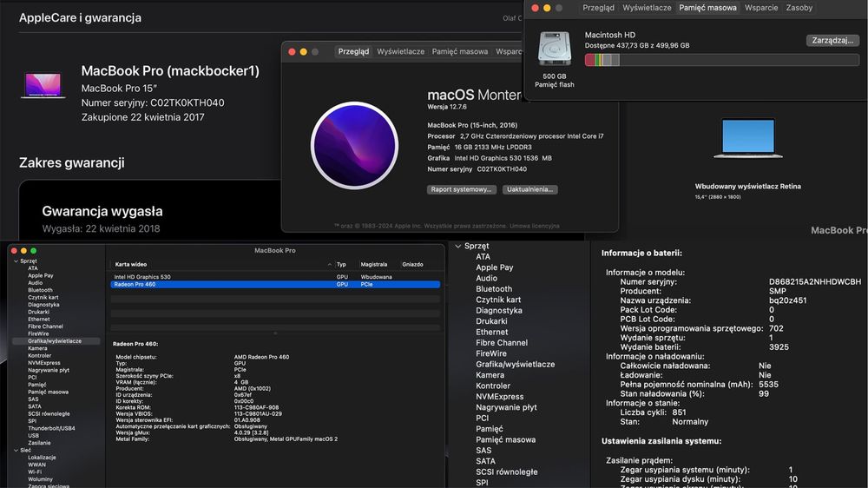The image size is (868, 488).
Task: Select Audio in the enlarged sidebar list
Action: coord(486,278)
